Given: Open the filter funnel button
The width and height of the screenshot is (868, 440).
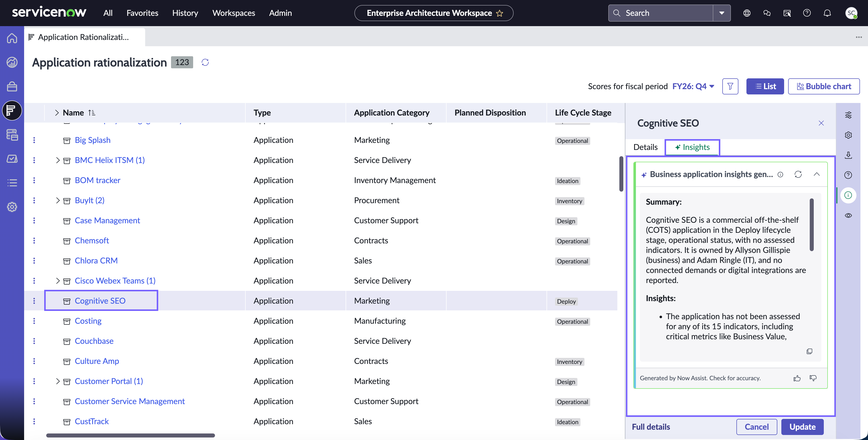Looking at the screenshot, I should [x=730, y=87].
